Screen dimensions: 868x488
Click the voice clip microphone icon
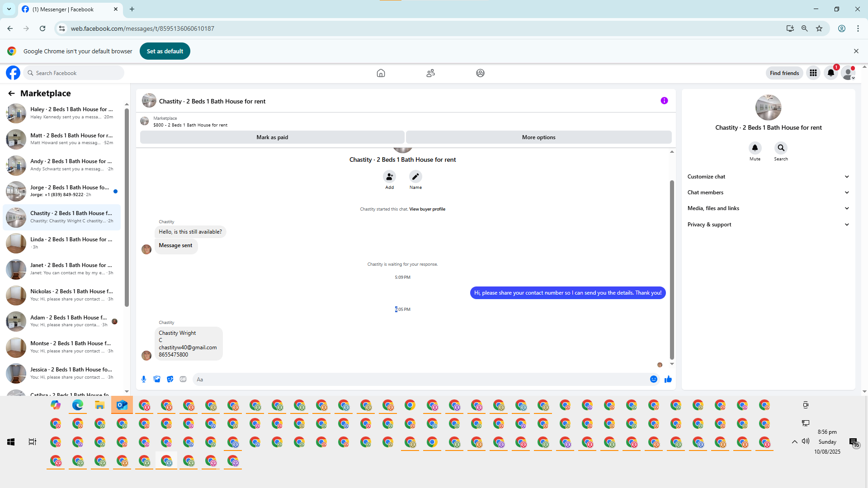coord(144,379)
